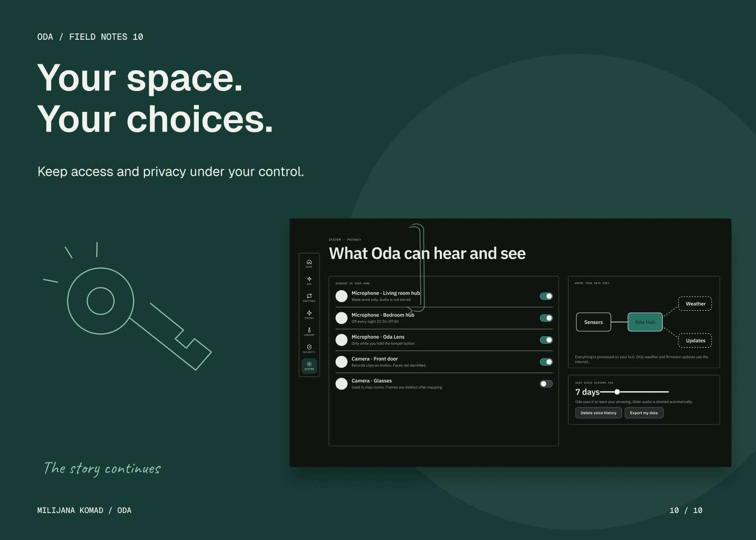
Task: Click 'What Oda can hear and see' heading
Action: pos(427,253)
